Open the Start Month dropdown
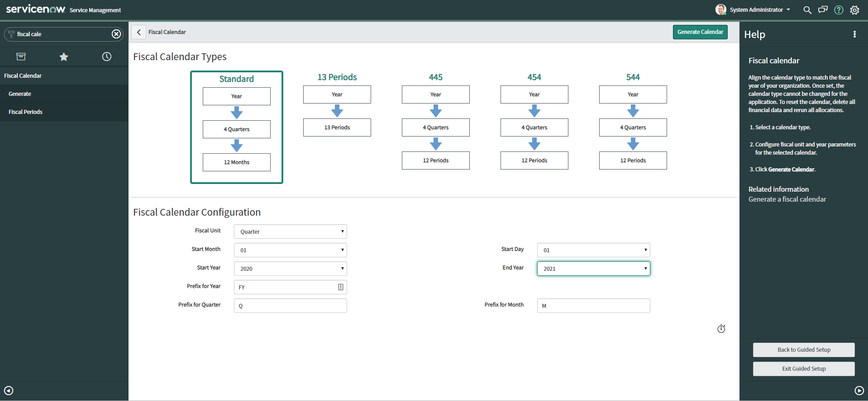The image size is (868, 401). coord(291,250)
